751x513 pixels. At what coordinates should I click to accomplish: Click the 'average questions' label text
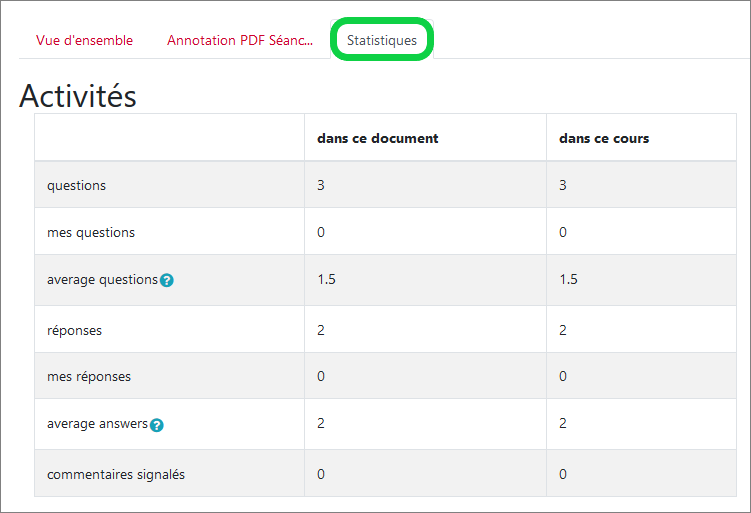(x=102, y=280)
